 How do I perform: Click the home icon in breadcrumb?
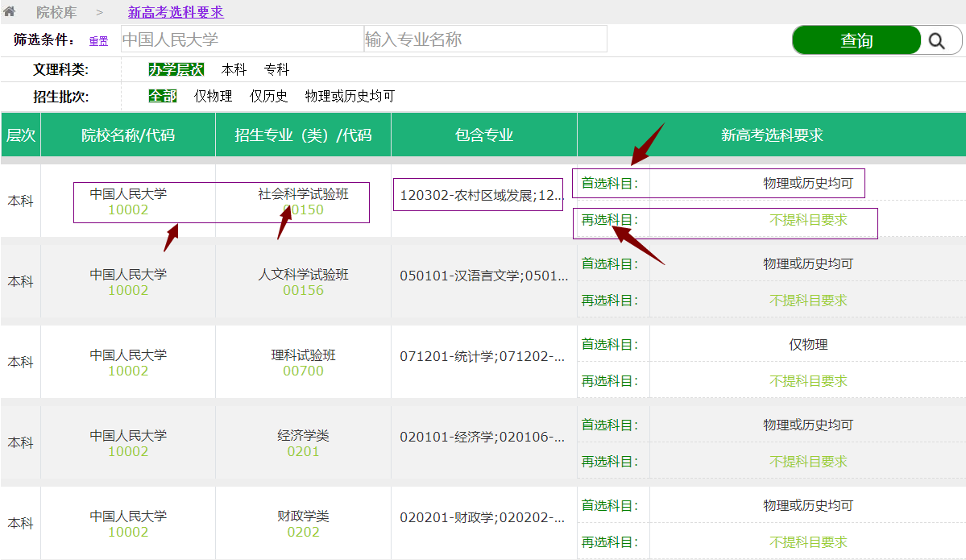(10, 12)
